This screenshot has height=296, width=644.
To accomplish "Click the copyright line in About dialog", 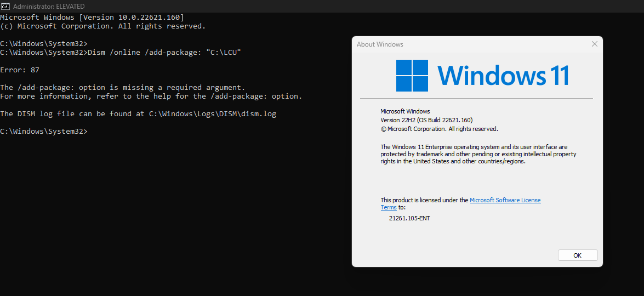I will (440, 128).
